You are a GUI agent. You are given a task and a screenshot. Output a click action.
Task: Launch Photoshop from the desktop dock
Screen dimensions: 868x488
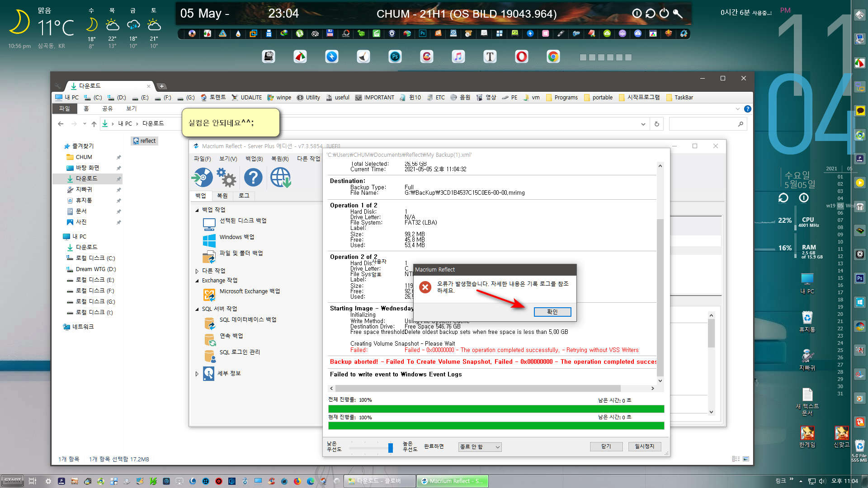click(x=395, y=56)
